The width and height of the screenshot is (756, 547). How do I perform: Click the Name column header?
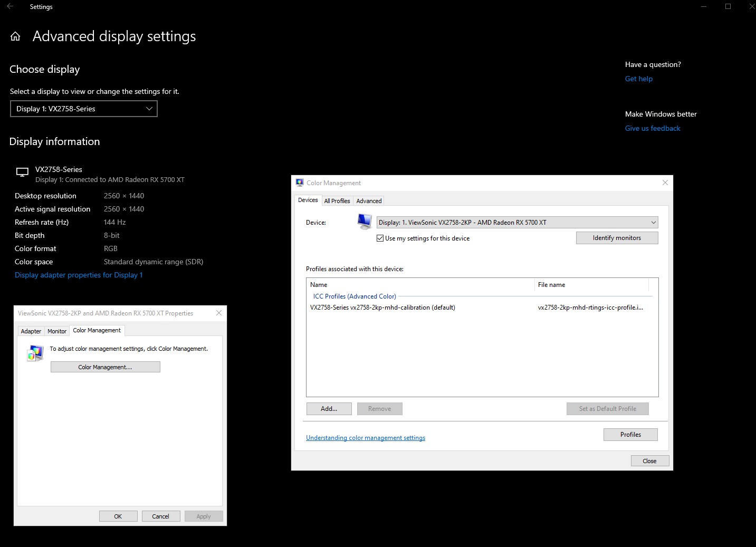(x=421, y=285)
